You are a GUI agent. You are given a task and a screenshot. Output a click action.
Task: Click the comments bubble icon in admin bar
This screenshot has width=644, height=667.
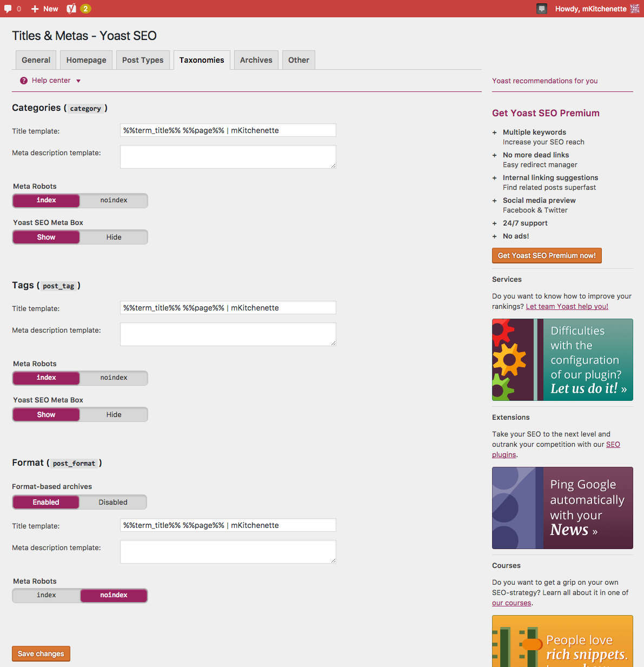coord(8,9)
